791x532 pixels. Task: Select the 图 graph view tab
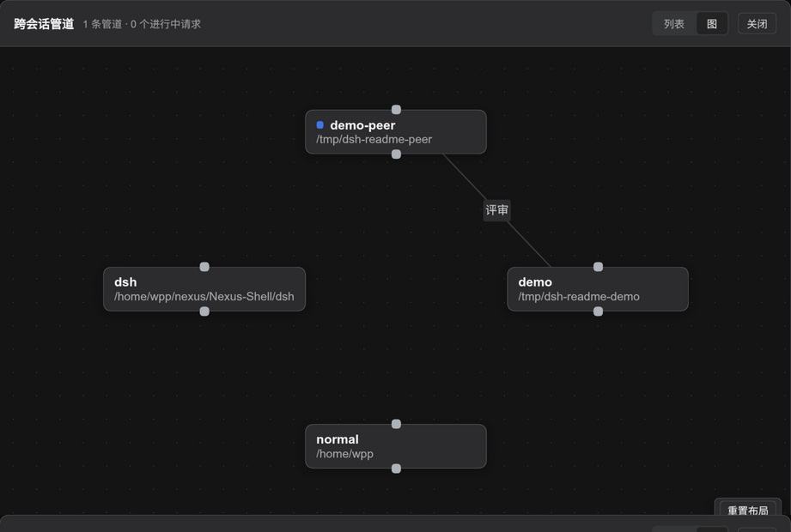point(711,24)
